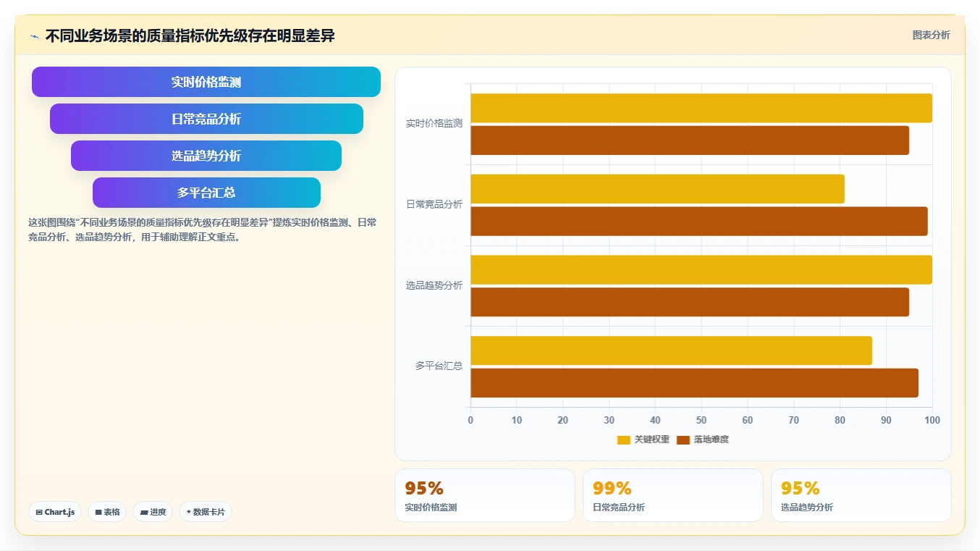Click the 落地难度 legend label
The image size is (980, 551).
point(711,439)
